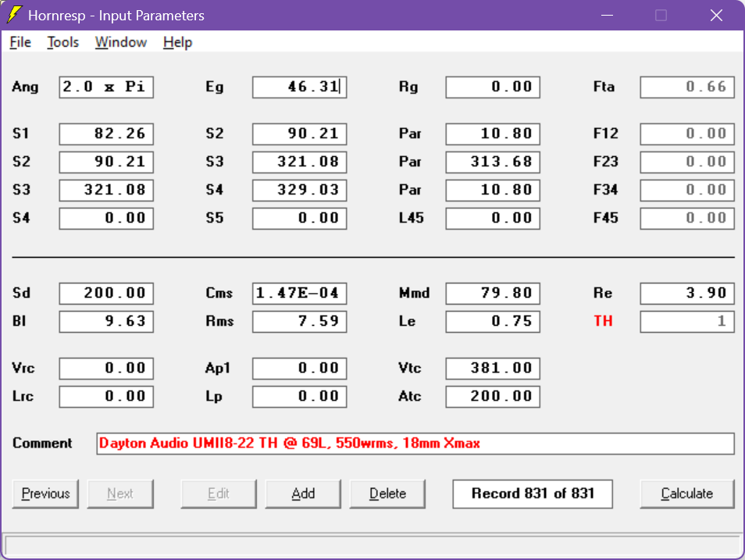Select the Vrc input field
This screenshot has height=560, width=745.
[106, 369]
